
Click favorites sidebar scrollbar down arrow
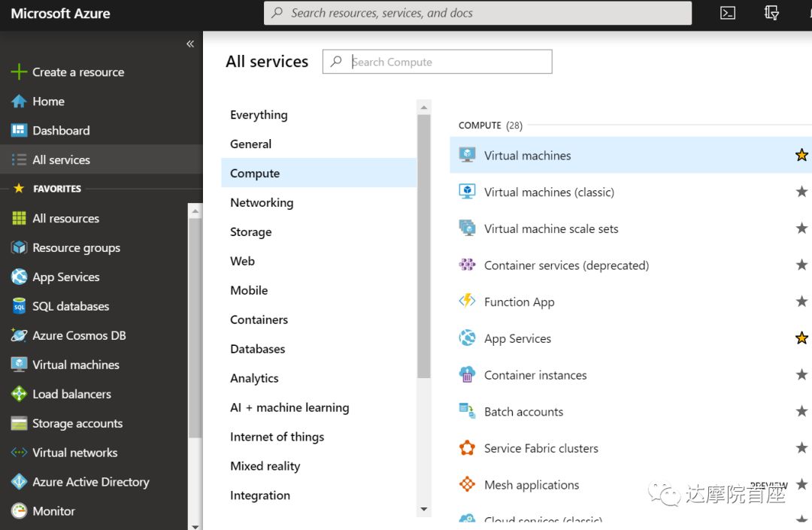click(x=195, y=525)
